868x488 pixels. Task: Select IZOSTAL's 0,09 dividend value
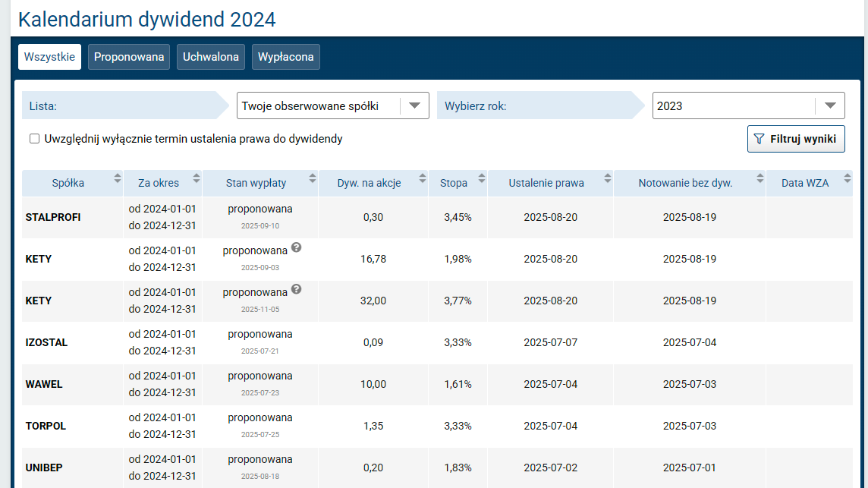pyautogui.click(x=373, y=342)
